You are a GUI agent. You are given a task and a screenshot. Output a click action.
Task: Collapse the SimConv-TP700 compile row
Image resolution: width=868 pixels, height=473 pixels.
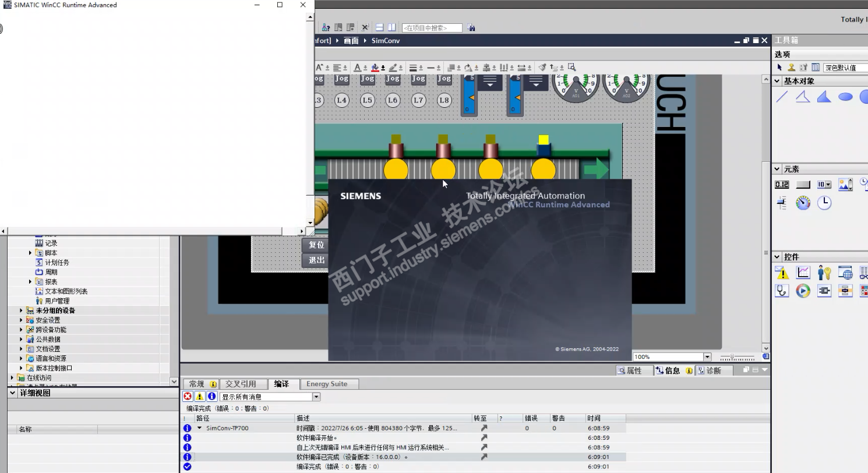(x=199, y=428)
